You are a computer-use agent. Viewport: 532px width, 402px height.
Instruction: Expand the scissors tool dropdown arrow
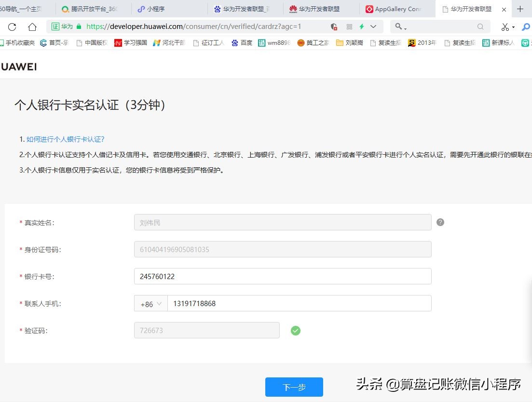[513, 27]
